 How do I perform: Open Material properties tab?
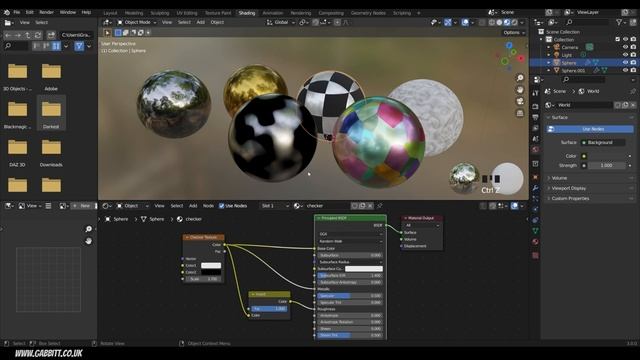536,242
